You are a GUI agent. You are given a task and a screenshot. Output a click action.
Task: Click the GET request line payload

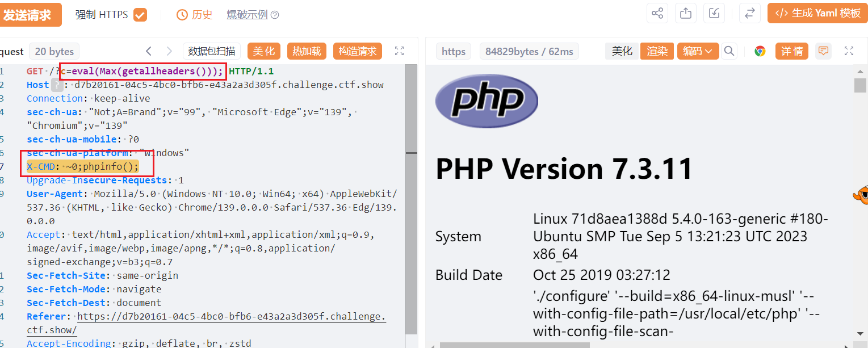pos(142,71)
